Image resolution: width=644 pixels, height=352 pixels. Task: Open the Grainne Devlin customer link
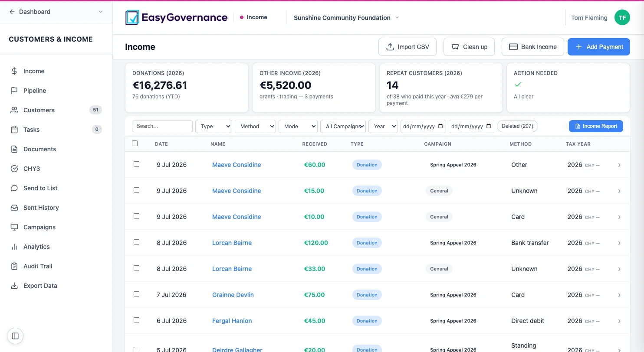click(x=233, y=295)
